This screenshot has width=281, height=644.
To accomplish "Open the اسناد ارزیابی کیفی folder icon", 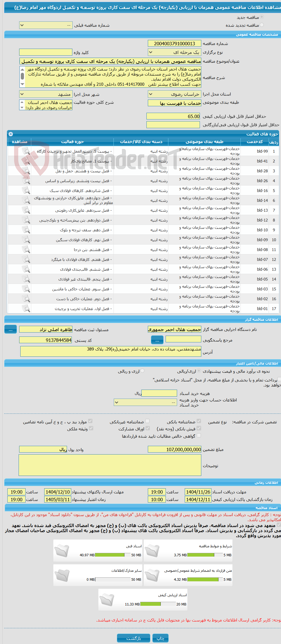I will pyautogui.click(x=107, y=600).
